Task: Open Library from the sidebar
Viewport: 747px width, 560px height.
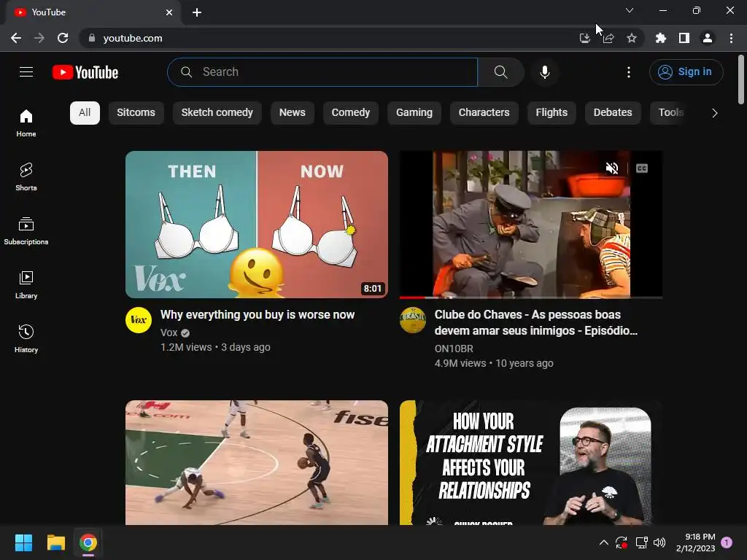Action: [26, 285]
